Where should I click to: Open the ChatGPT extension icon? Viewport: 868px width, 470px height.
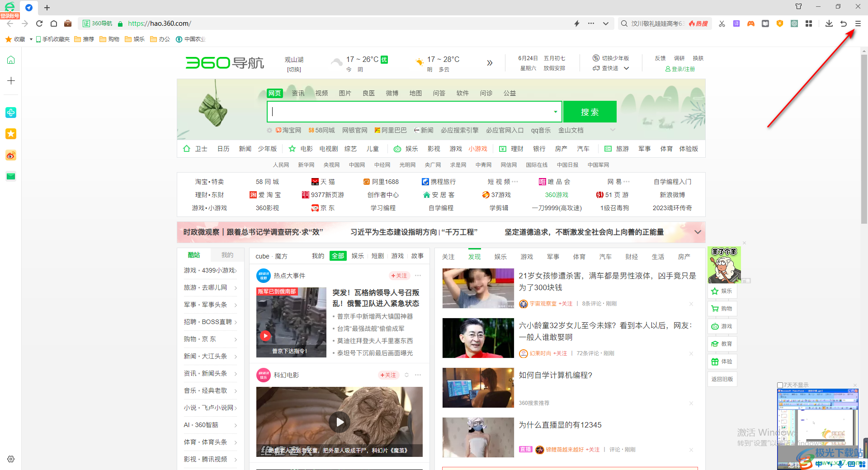(794, 23)
